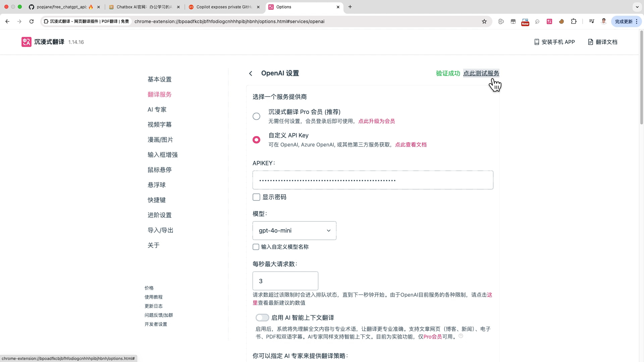
Task: Open the Chrome extensions puzzle menu
Action: (x=574, y=21)
